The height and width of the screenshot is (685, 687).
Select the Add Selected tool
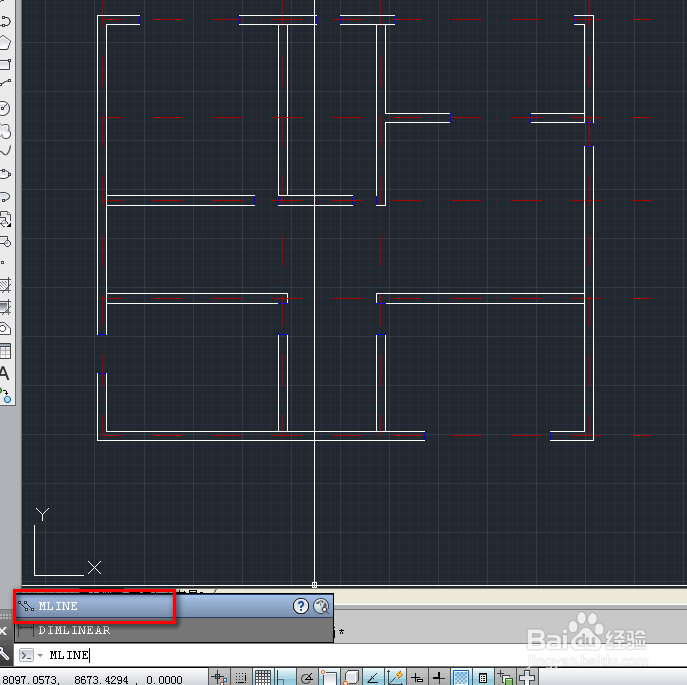click(6, 395)
